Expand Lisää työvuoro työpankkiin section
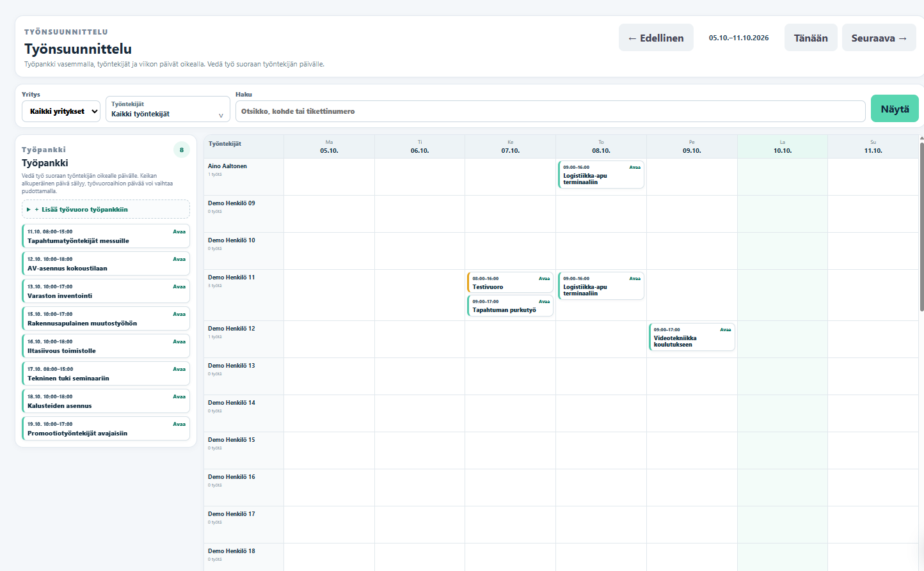This screenshot has height=571, width=924. tap(106, 209)
